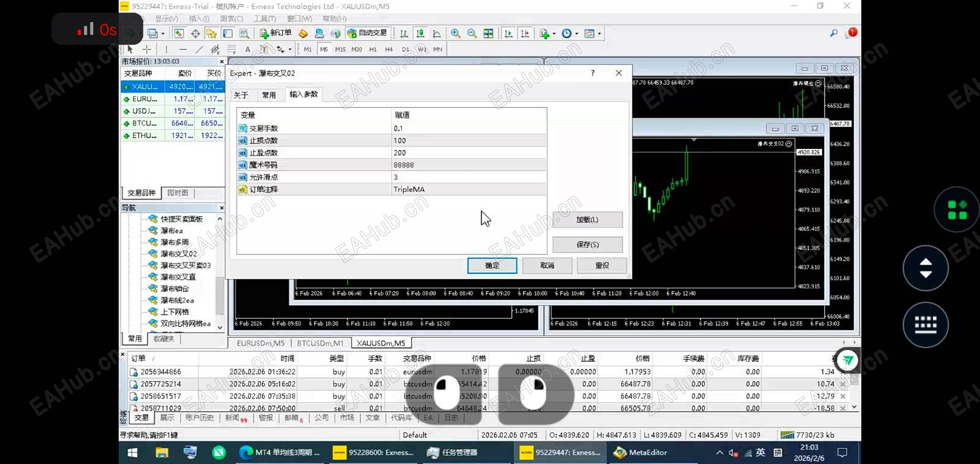Image resolution: width=980 pixels, height=464 pixels.
Task: Switch chart to bar chart style
Action: click(404, 34)
